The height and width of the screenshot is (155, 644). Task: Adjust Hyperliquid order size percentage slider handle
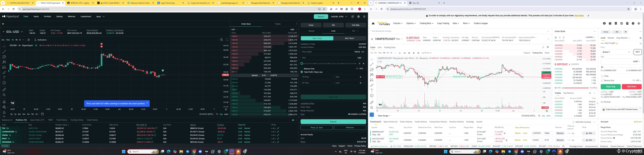pyautogui.click(x=302, y=64)
